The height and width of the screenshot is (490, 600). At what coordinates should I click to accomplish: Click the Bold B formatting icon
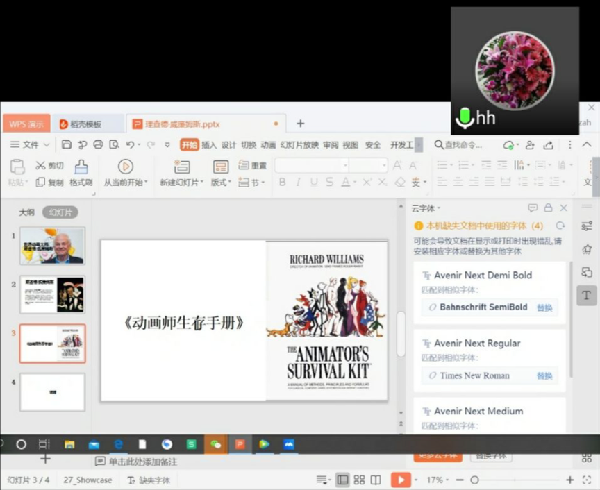click(283, 182)
